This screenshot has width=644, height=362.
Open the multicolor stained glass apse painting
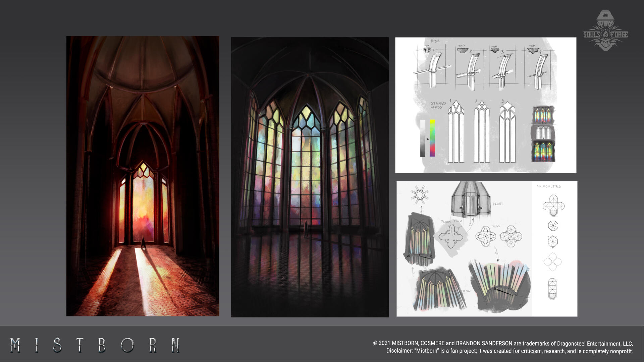pyautogui.click(x=310, y=177)
